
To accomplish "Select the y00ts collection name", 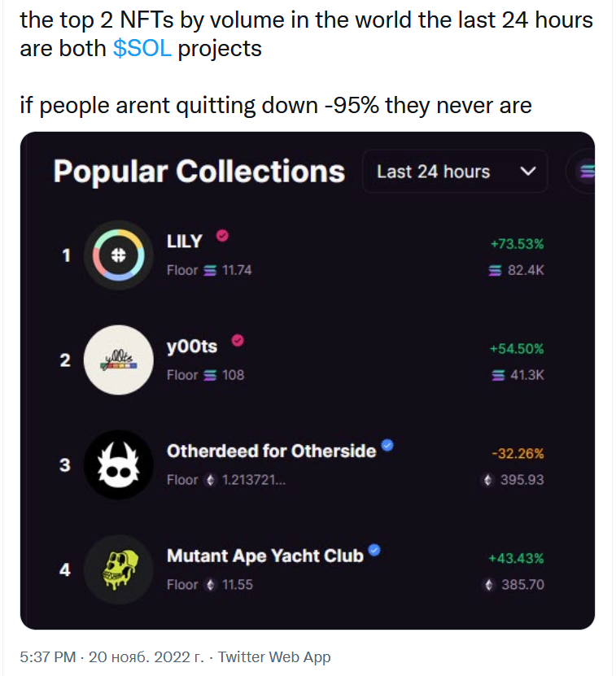I will (x=192, y=346).
